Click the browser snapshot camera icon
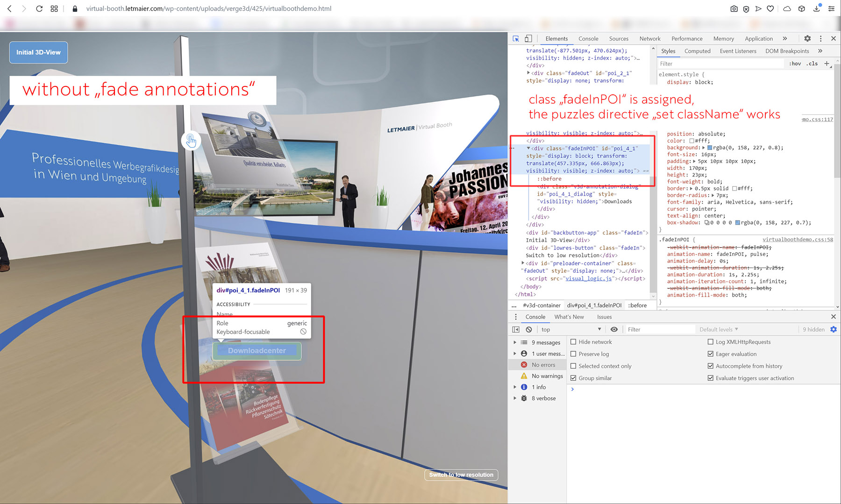841x504 pixels. 734,8
